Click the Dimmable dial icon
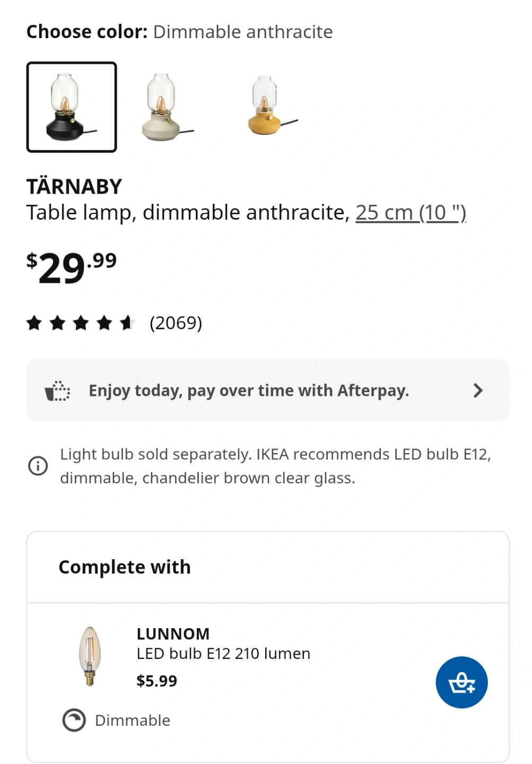This screenshot has width=532, height=764. click(74, 720)
